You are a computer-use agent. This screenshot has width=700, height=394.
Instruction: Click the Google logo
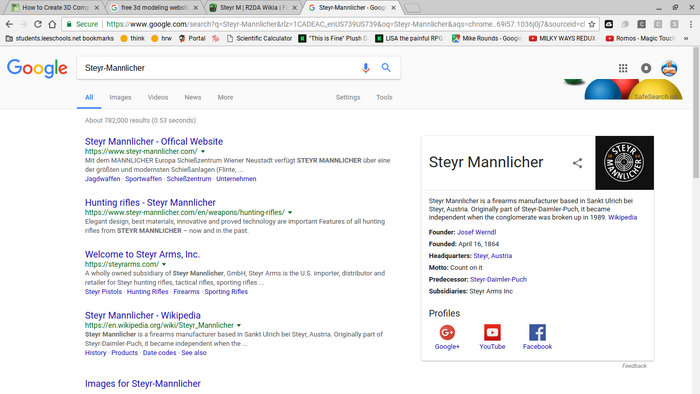tap(38, 68)
